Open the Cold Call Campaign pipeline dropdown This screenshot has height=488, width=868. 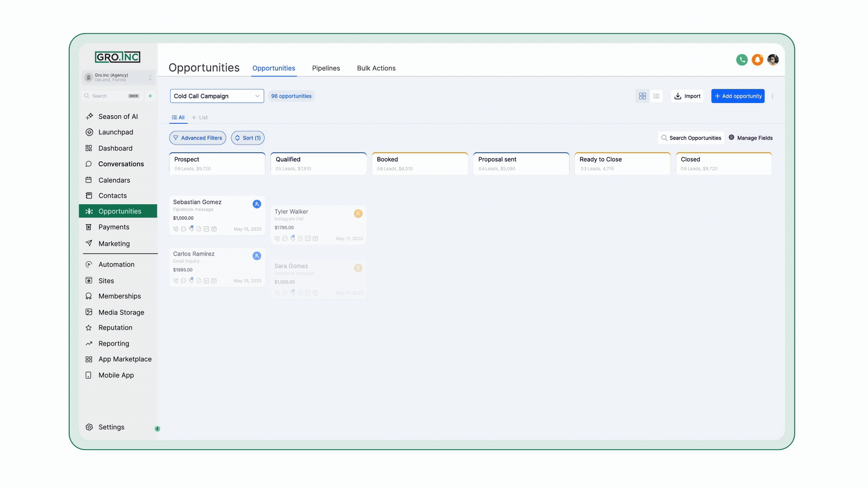pos(217,96)
